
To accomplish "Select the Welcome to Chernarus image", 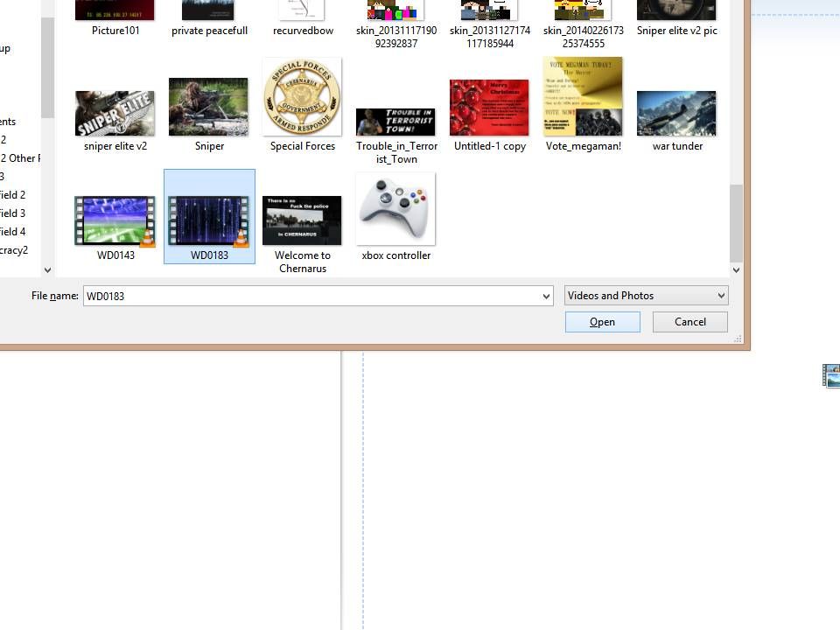I will 302,220.
